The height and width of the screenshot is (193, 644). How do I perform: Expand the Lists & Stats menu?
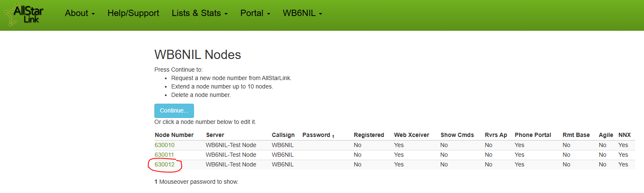pyautogui.click(x=200, y=13)
